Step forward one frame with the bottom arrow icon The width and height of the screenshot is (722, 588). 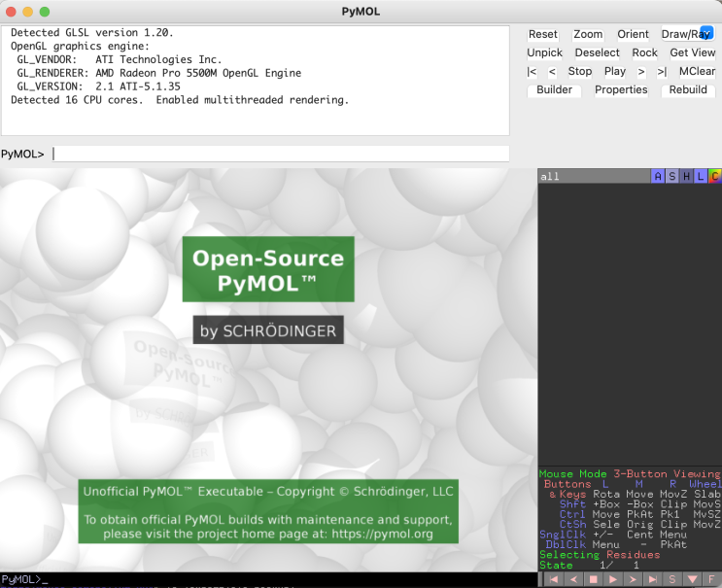[x=633, y=579]
